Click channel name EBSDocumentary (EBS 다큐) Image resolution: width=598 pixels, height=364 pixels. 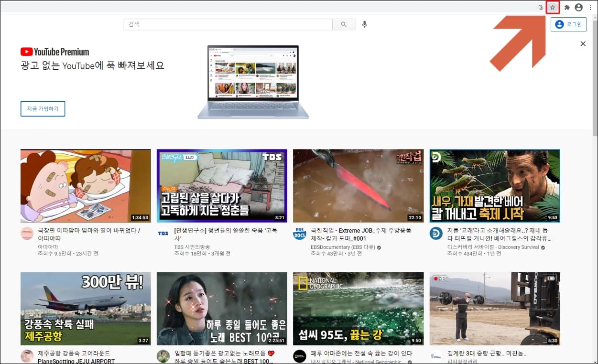coord(343,247)
